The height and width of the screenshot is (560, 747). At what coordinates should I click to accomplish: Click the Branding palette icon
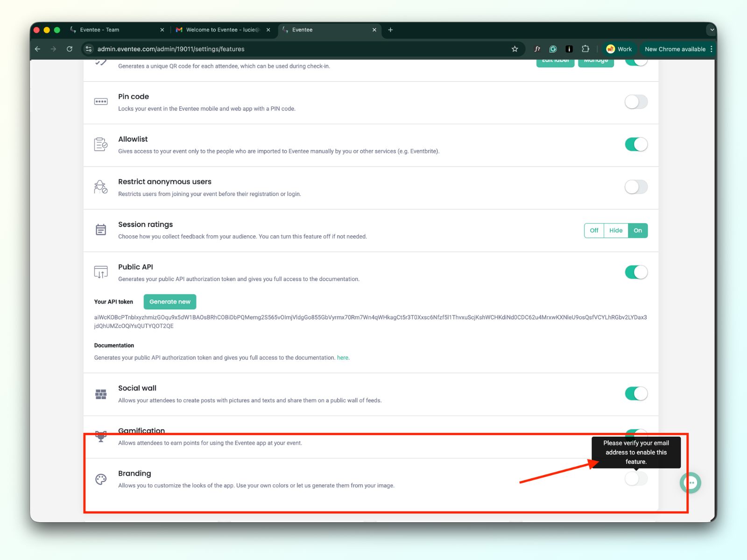(101, 479)
